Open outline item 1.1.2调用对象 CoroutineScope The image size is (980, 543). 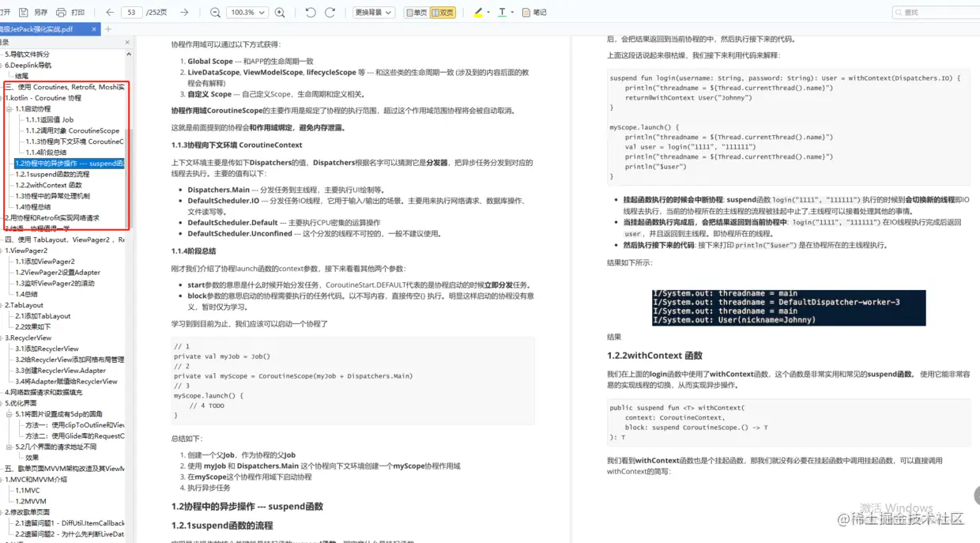73,130
